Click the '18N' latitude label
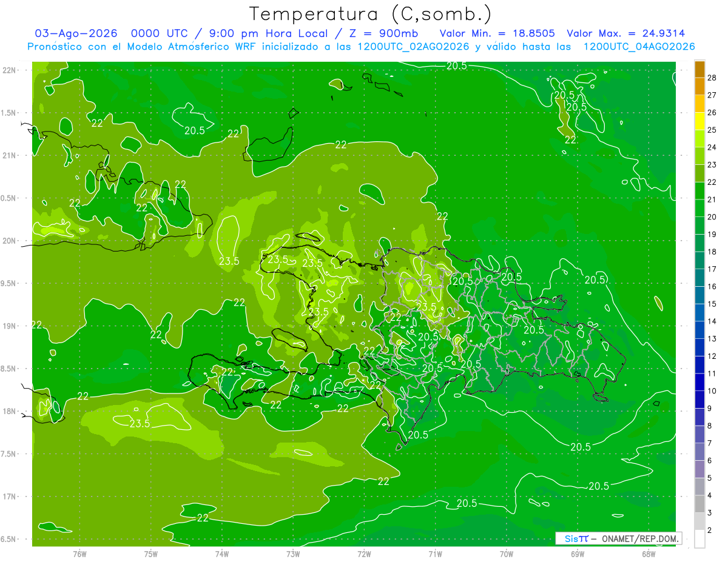 [x=10, y=411]
